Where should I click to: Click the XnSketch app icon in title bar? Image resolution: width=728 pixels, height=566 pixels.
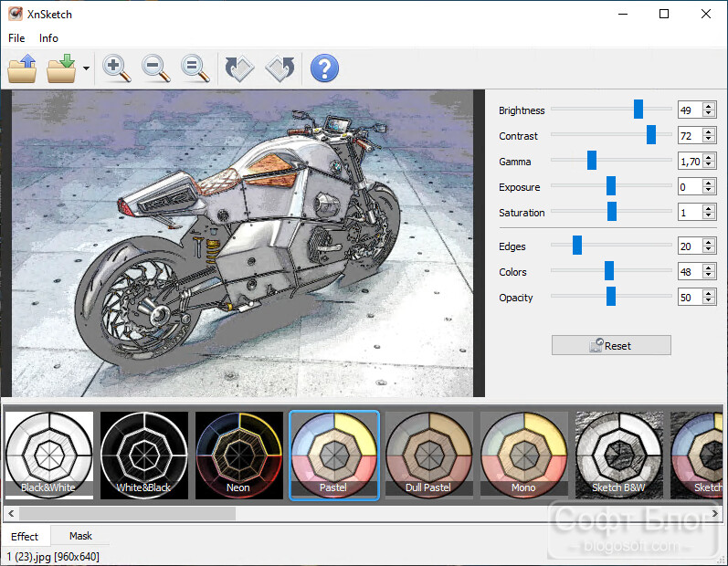16,14
